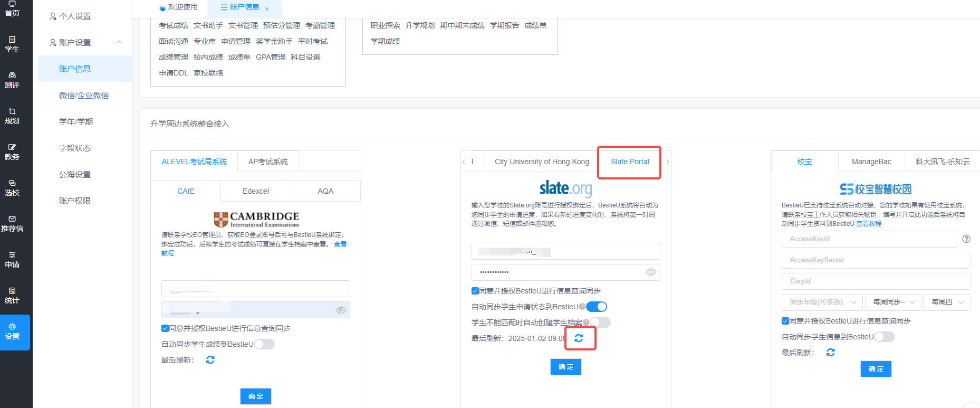Click refresh icon in CAIE panel
The width and height of the screenshot is (980, 408).
coord(210,360)
